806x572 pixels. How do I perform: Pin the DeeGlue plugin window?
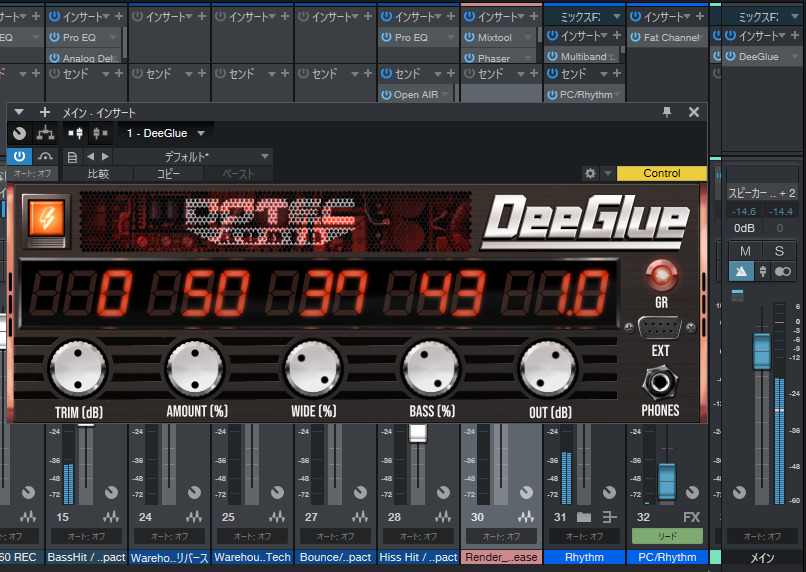667,112
